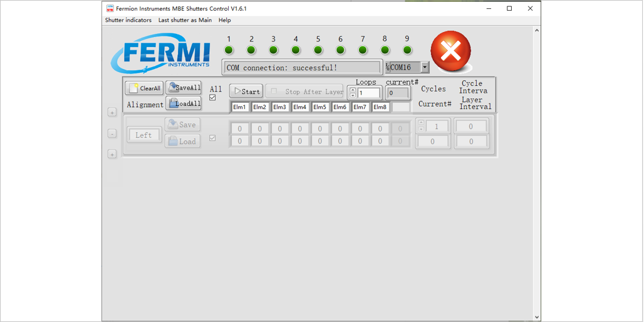Click the Cycle Interval value field

pyautogui.click(x=471, y=127)
